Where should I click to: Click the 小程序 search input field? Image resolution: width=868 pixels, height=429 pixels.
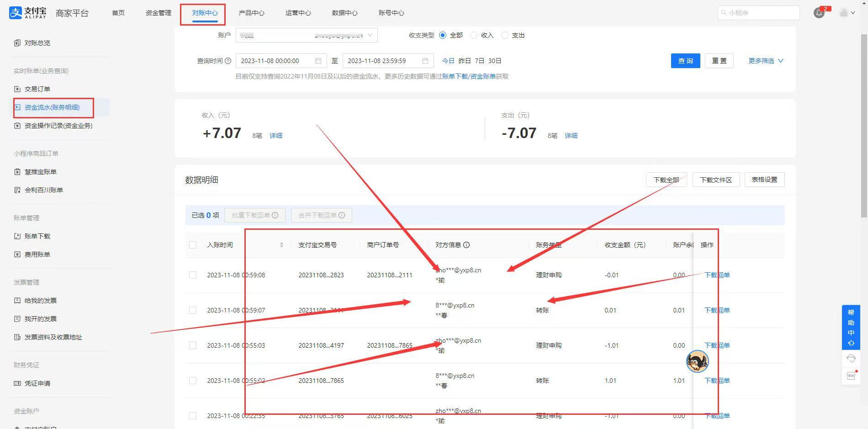(x=758, y=13)
